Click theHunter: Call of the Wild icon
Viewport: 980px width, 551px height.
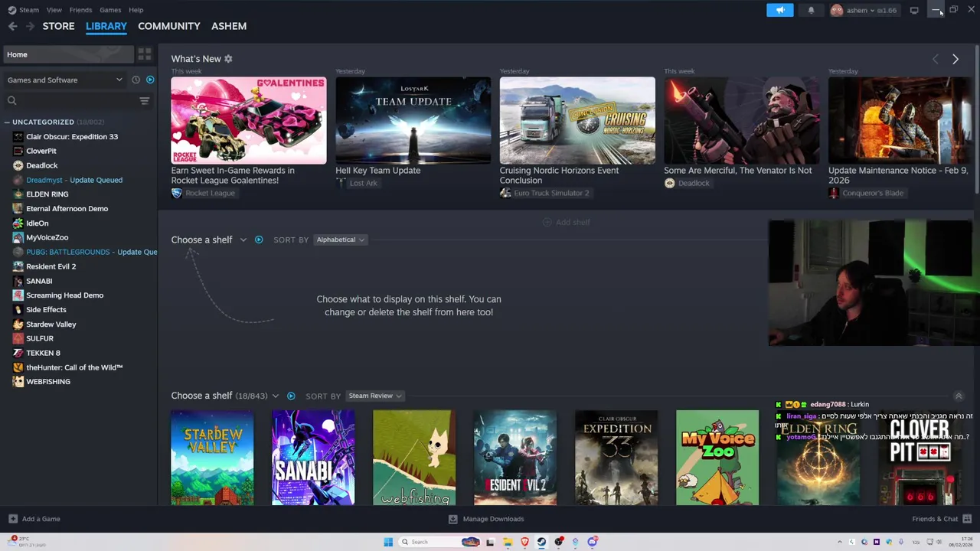[18, 367]
